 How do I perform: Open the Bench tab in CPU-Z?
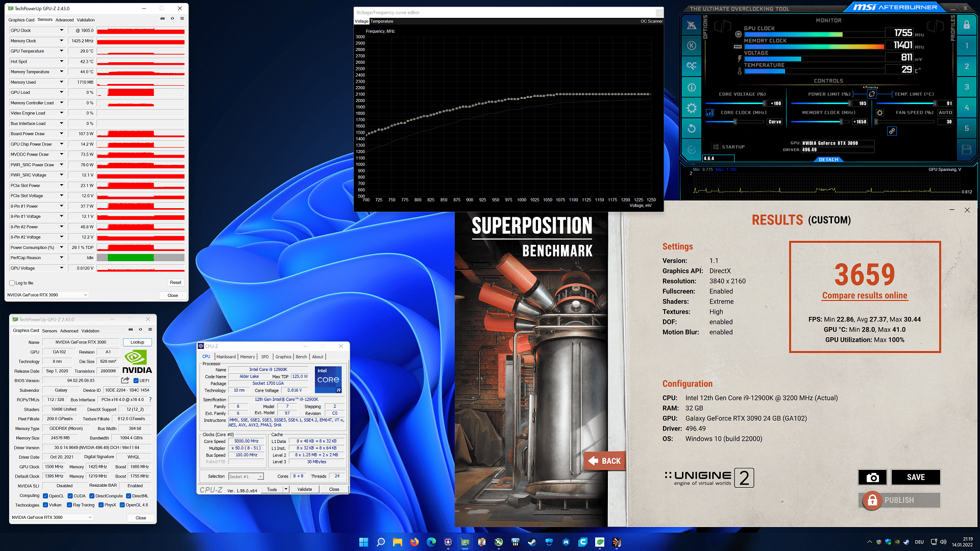pyautogui.click(x=301, y=357)
